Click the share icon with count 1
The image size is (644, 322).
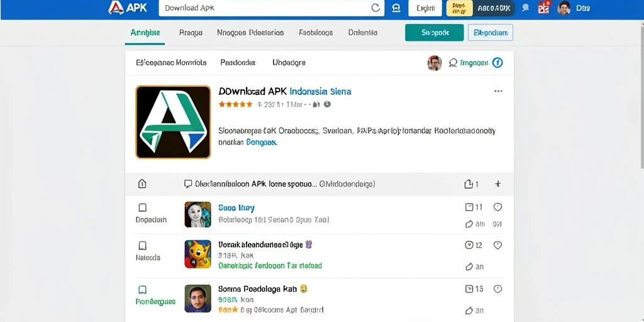471,184
